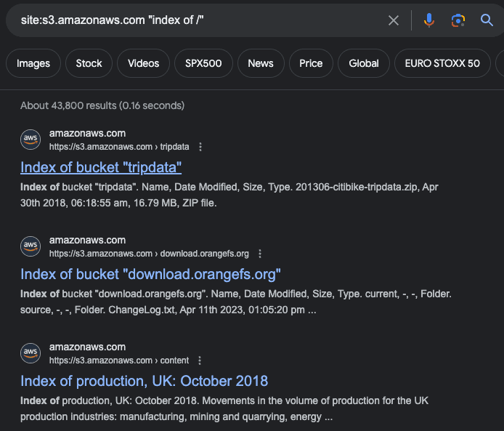The width and height of the screenshot is (504, 431).
Task: Click AWS favicon of the download.orangefs.org result
Action: click(31, 246)
